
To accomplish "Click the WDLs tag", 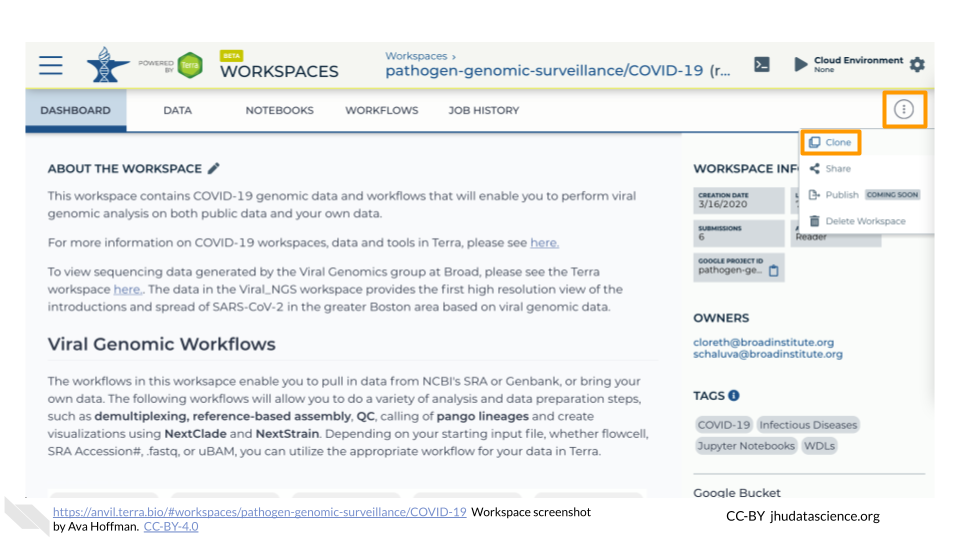I will coord(819,446).
